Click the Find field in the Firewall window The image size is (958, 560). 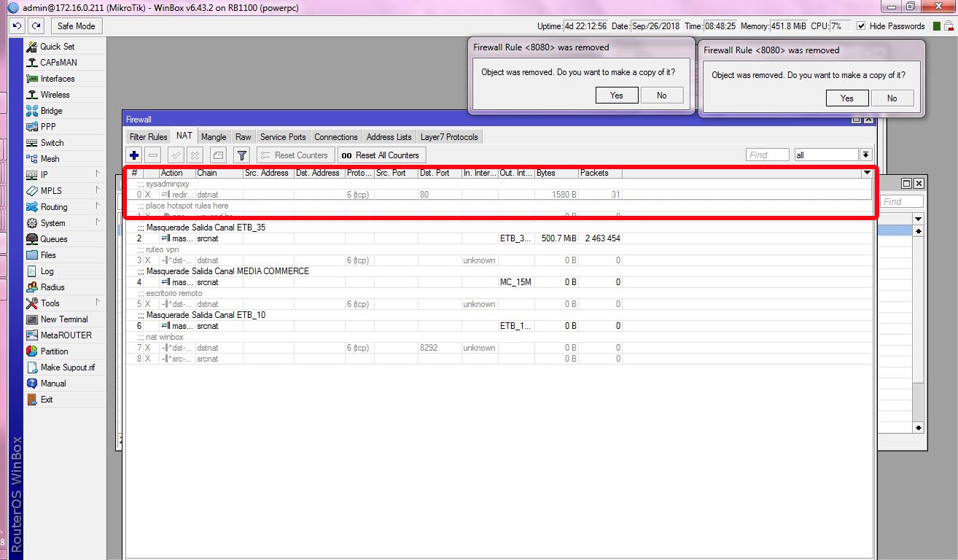[768, 155]
